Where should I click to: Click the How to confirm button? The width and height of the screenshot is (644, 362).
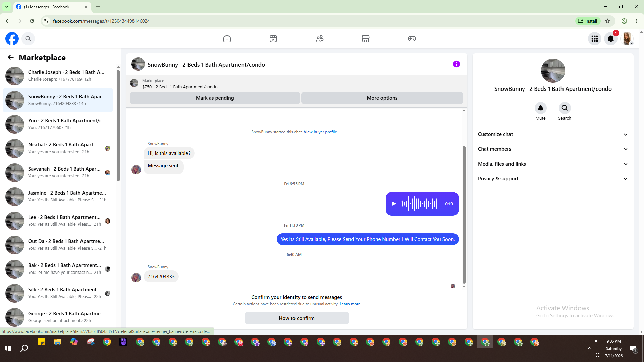297,318
